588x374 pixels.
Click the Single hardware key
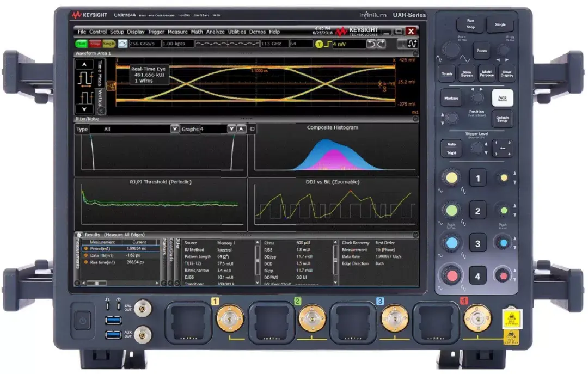500,24
